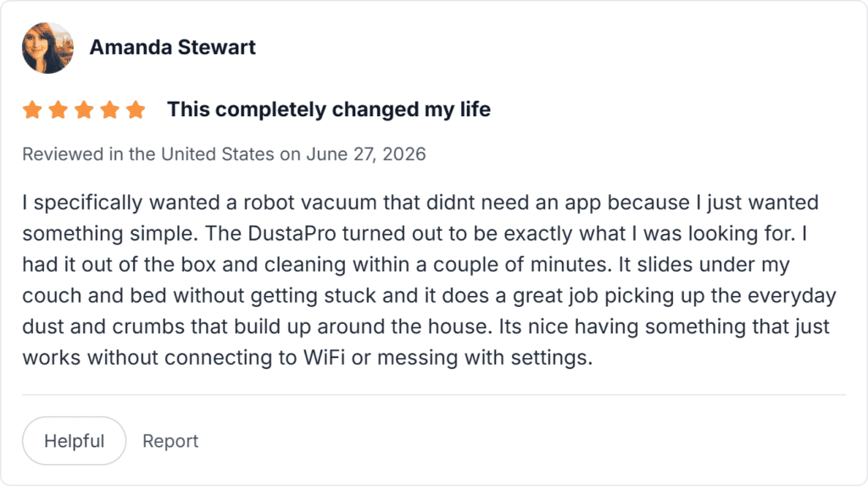Click the second orange rating star
This screenshot has width=868, height=486.
58,109
